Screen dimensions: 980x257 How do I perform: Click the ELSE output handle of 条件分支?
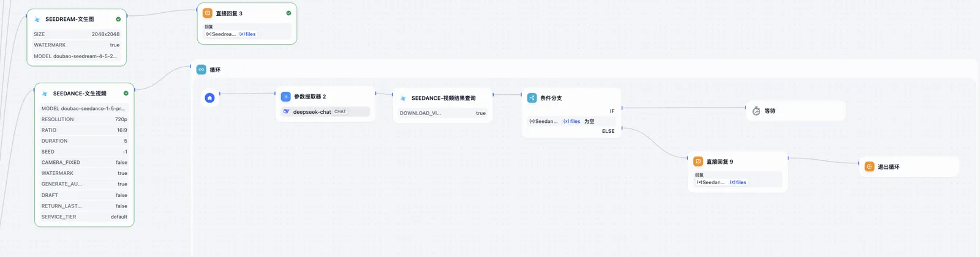(x=622, y=128)
